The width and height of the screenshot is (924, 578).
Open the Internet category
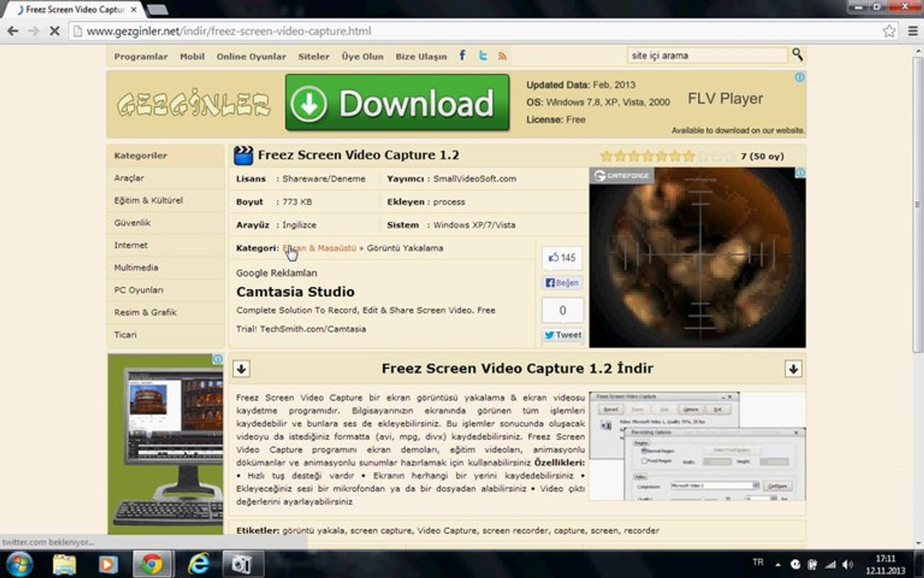(x=130, y=245)
